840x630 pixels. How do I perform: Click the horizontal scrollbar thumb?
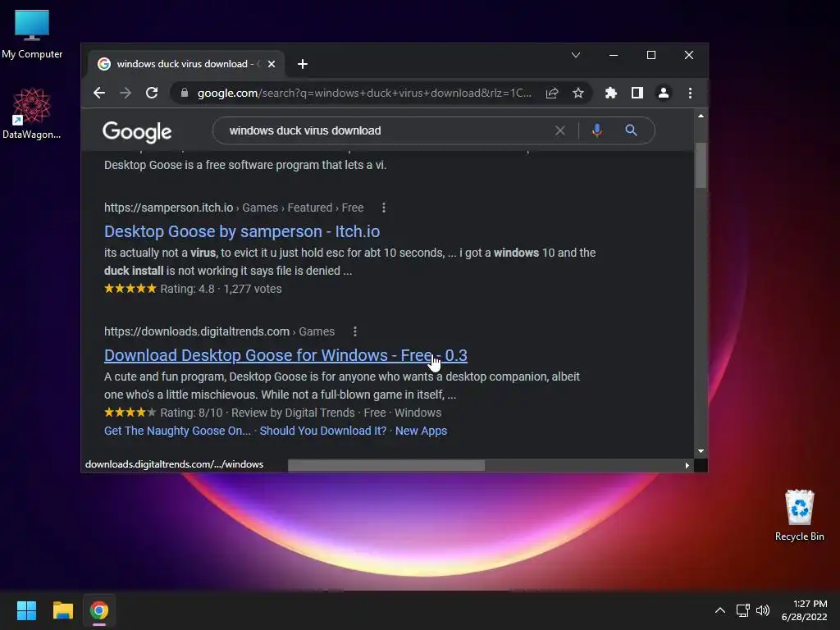pyautogui.click(x=386, y=465)
